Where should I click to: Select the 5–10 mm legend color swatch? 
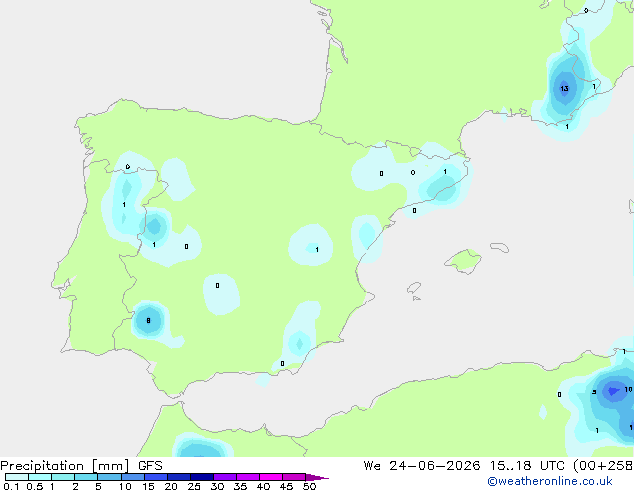(109, 477)
